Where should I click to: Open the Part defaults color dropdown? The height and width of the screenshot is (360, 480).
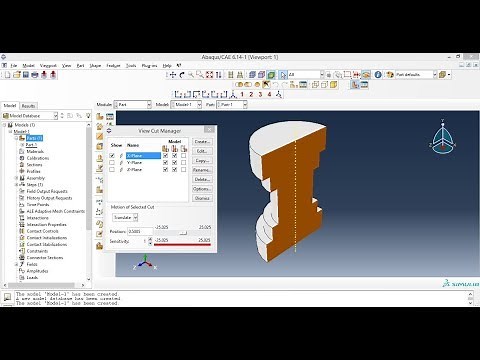[x=416, y=75]
